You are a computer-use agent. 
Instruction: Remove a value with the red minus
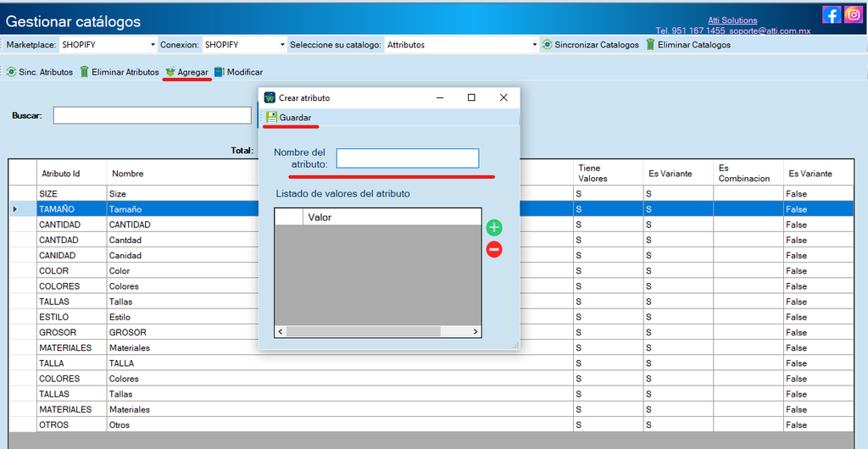click(494, 250)
